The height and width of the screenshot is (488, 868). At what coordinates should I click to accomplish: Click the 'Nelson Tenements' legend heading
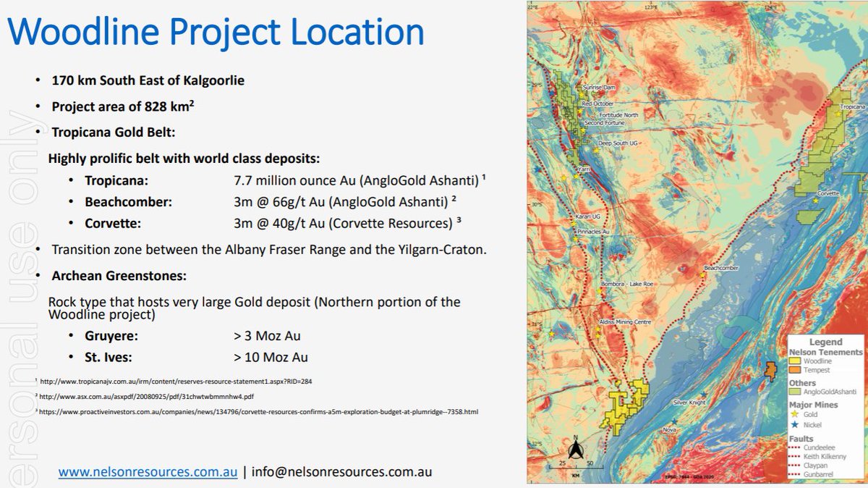click(825, 352)
